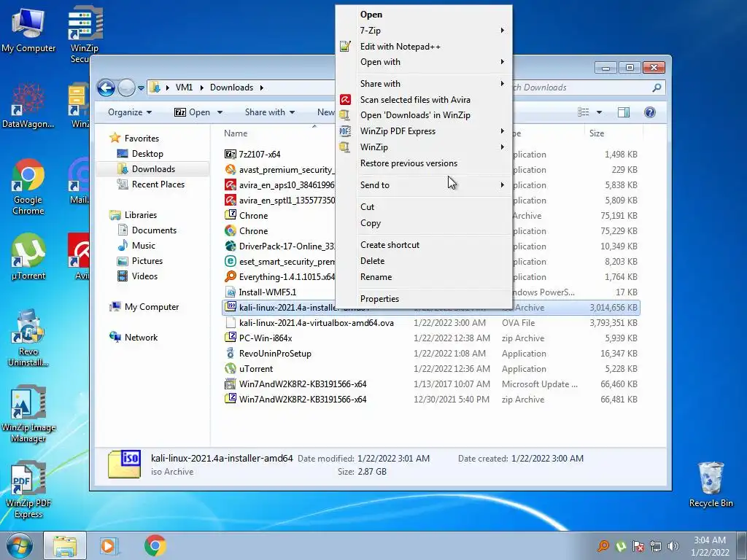Open the taskbar clock and date

click(x=709, y=545)
